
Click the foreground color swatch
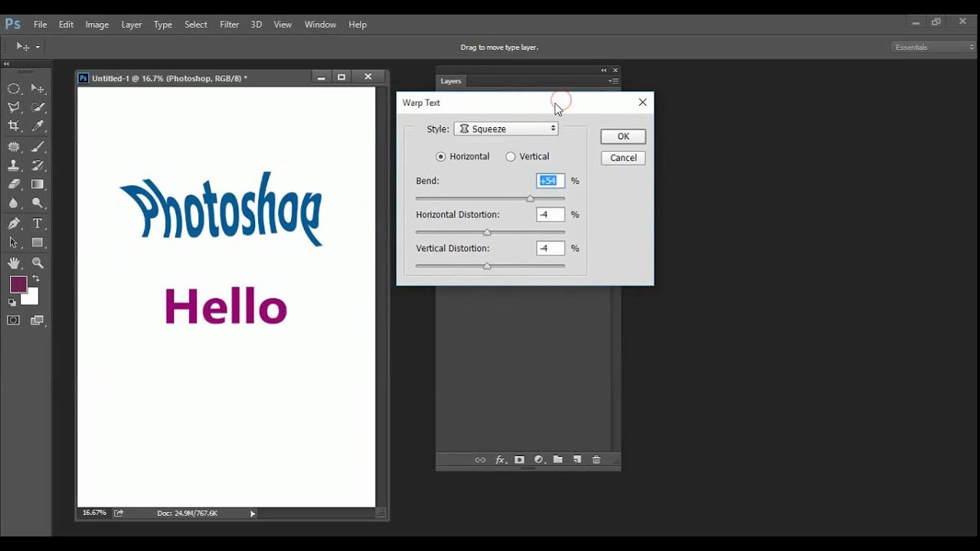point(18,285)
